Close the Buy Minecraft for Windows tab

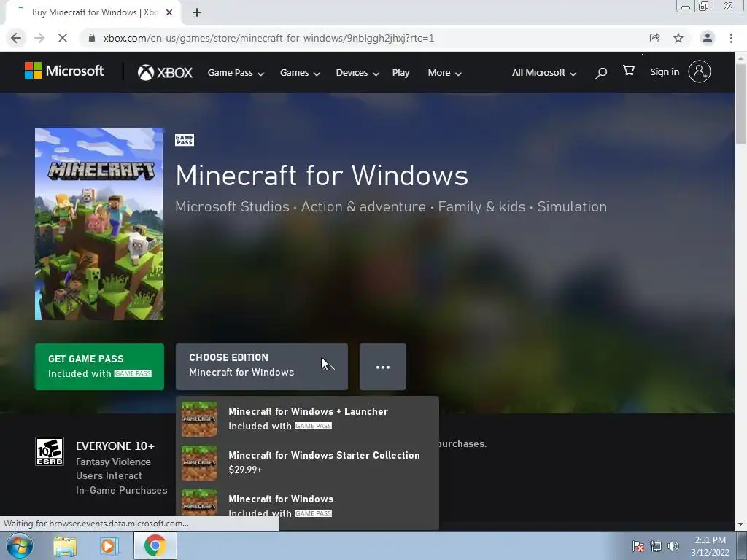[x=169, y=12]
